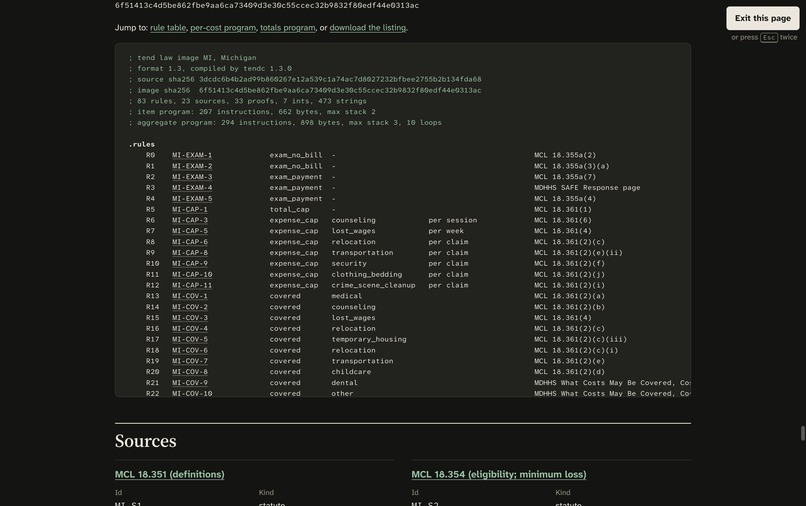Open rule MI-CAP-9 link
Viewport: 806px width, 506px height.
[x=190, y=263]
